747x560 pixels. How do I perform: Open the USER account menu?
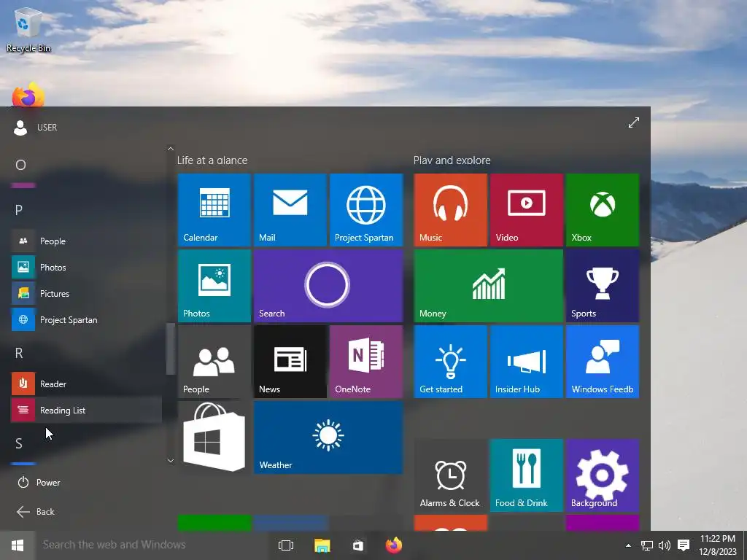coord(36,127)
